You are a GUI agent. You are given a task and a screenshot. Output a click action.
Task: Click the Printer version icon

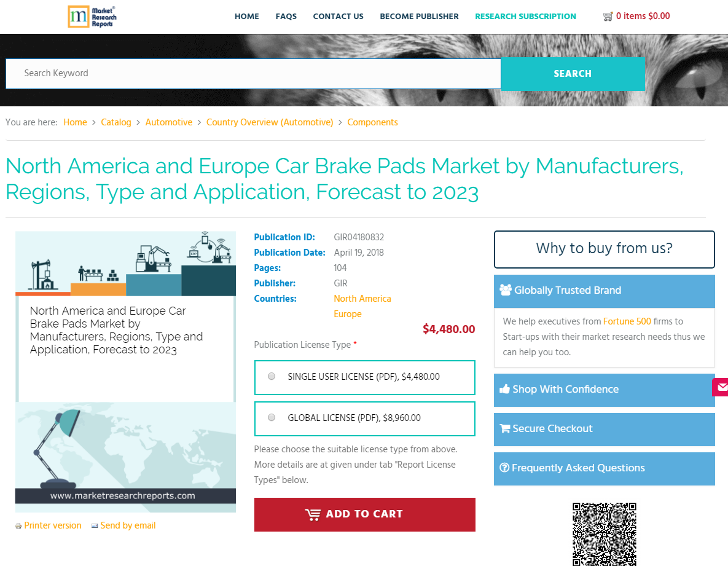(x=18, y=525)
